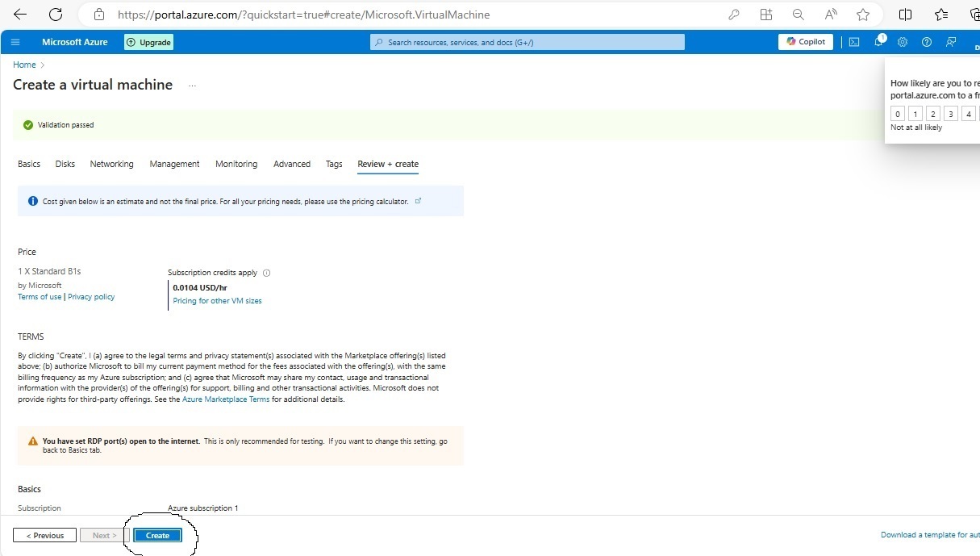Image resolution: width=980 pixels, height=556 pixels.
Task: Open the feedback icon in Azure header
Action: pos(951,42)
